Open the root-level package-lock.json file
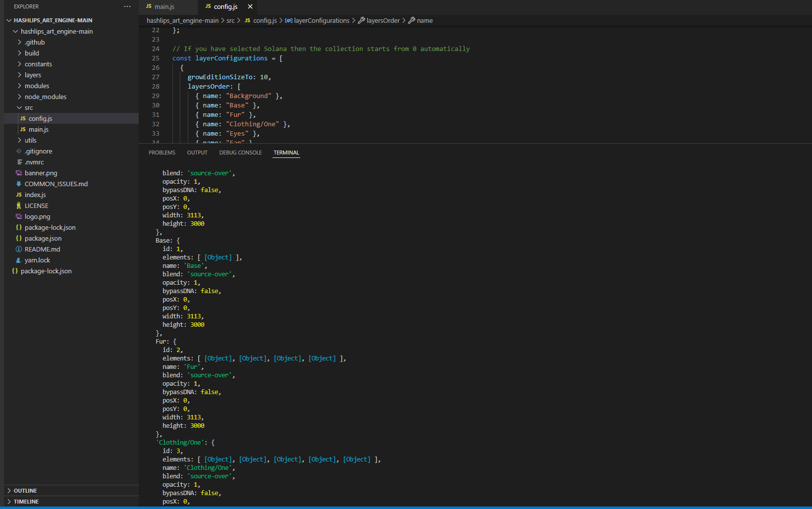This screenshot has width=812, height=509. pyautogui.click(x=71, y=271)
